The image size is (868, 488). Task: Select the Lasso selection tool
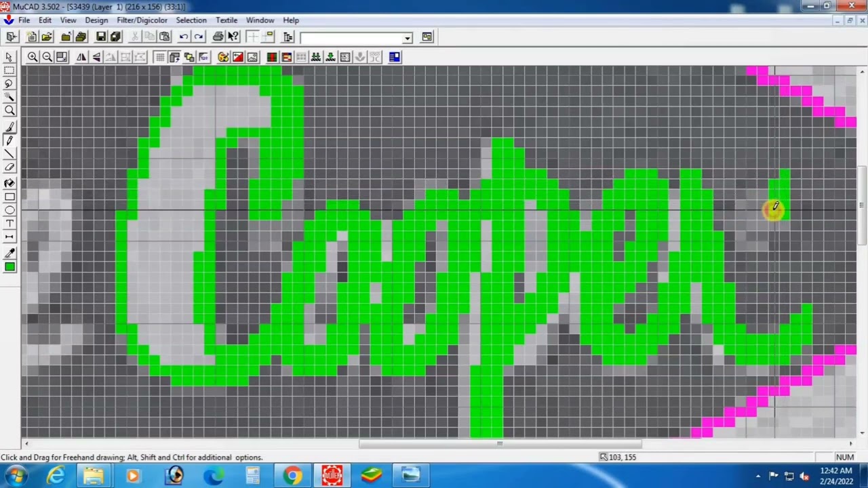tap(9, 84)
